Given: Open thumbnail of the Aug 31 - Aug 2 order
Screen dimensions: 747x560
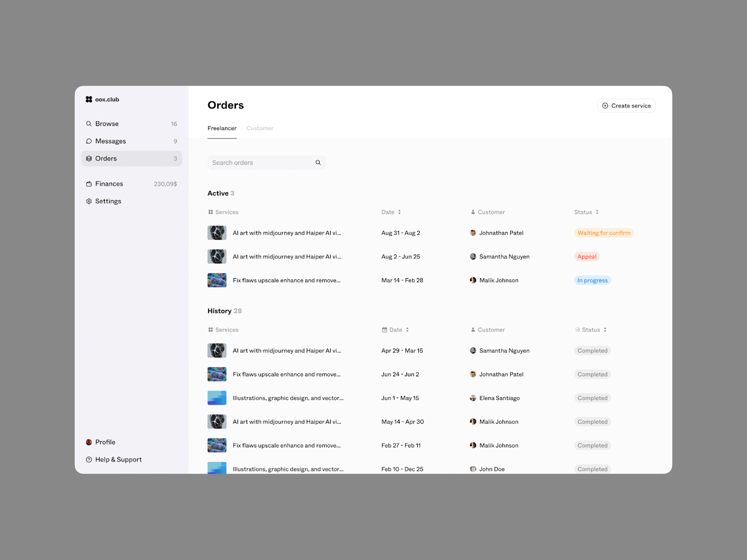Looking at the screenshot, I should tap(217, 233).
